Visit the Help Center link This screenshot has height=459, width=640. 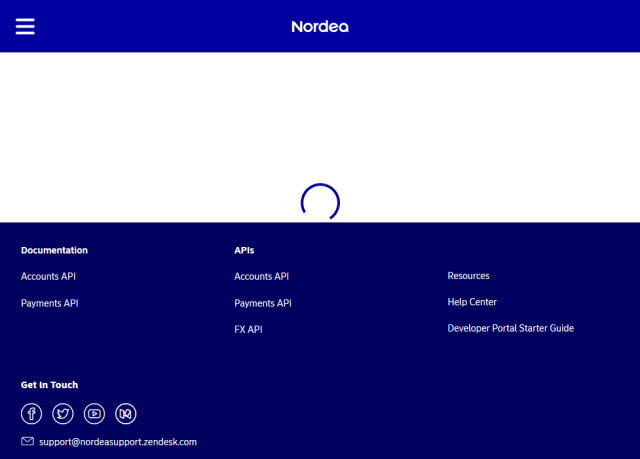coord(472,302)
